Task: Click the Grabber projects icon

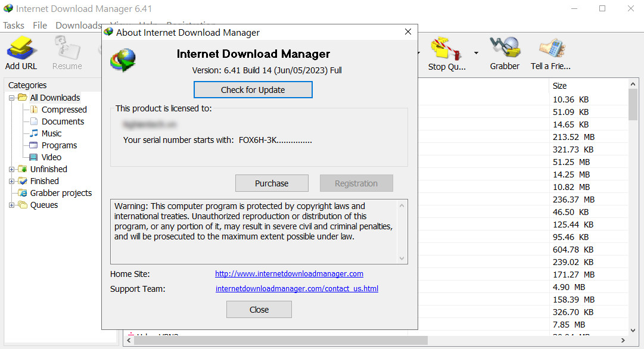Action: pyautogui.click(x=23, y=193)
